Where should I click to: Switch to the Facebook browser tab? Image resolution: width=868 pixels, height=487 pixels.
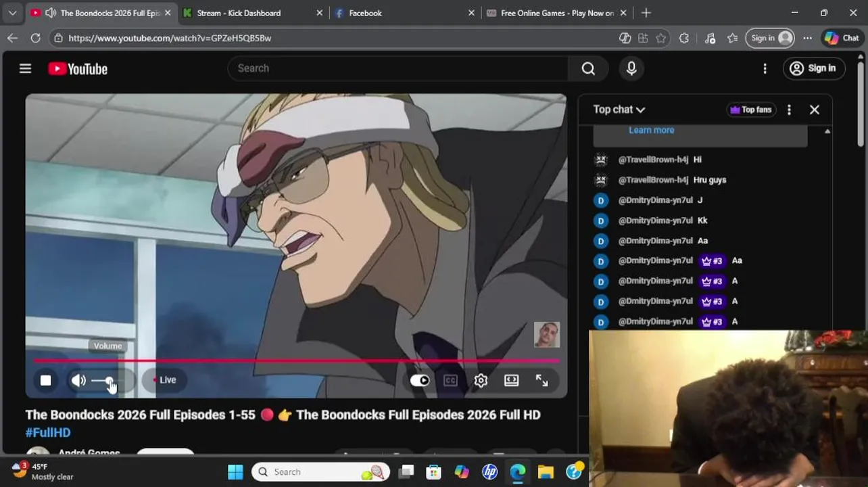(404, 13)
